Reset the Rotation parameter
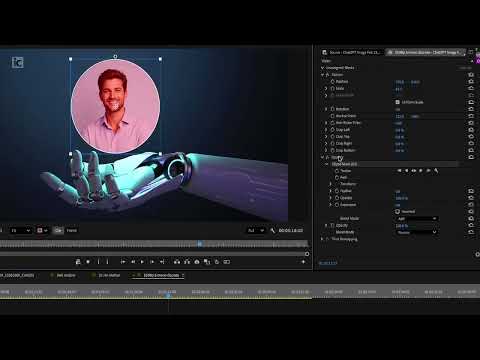Viewport: 480px width, 360px height. (471, 109)
